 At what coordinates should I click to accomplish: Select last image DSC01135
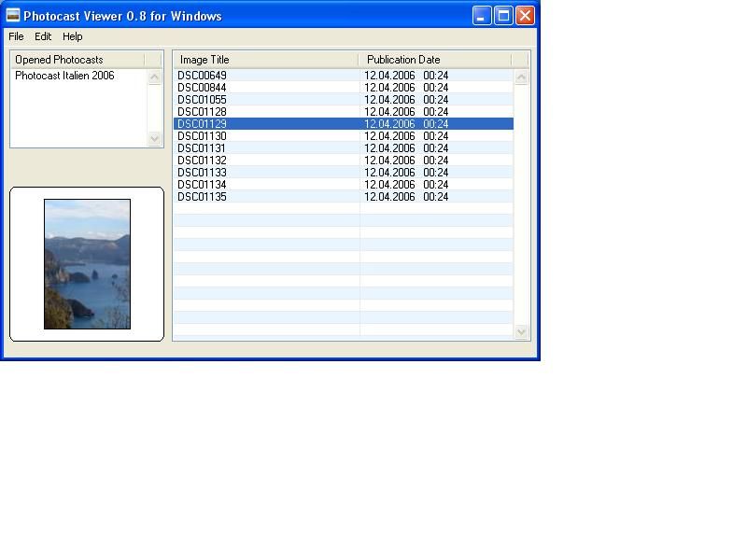pyautogui.click(x=202, y=197)
